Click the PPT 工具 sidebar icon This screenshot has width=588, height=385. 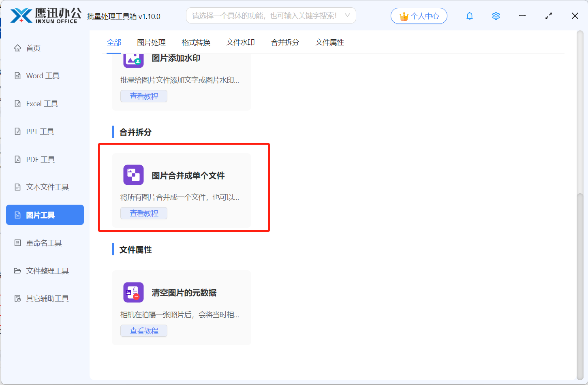pos(17,131)
